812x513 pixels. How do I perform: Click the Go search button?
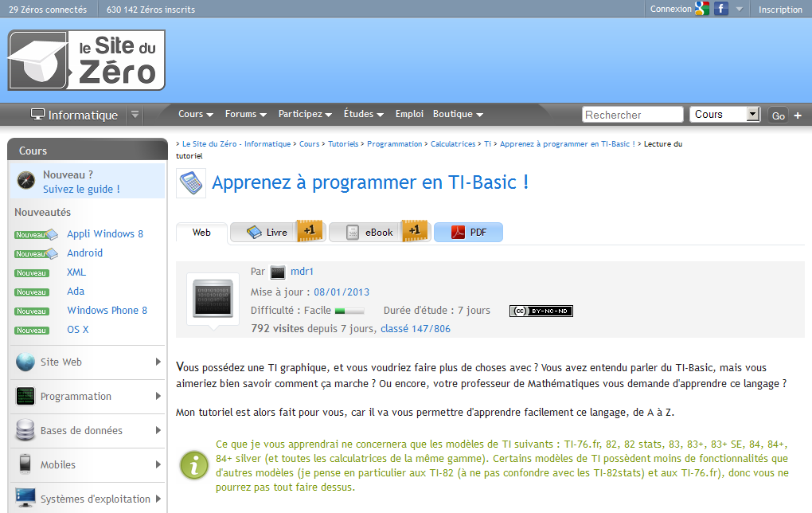[x=778, y=116]
